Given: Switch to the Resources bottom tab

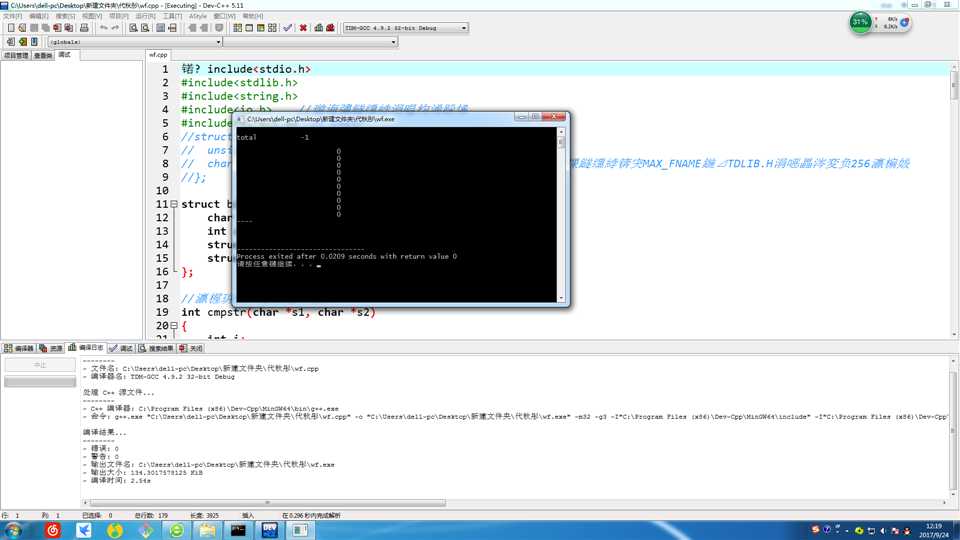Looking at the screenshot, I should point(51,348).
